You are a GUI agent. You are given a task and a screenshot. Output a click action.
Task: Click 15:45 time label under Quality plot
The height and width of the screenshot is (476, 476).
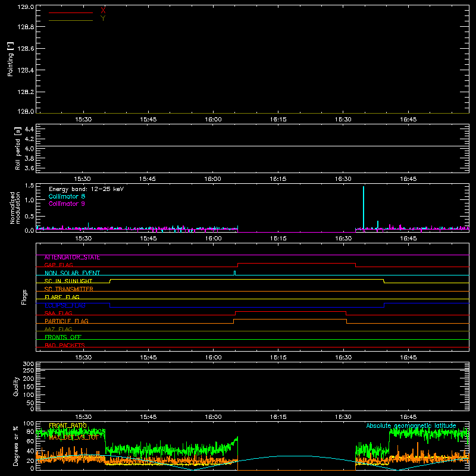coord(148,417)
